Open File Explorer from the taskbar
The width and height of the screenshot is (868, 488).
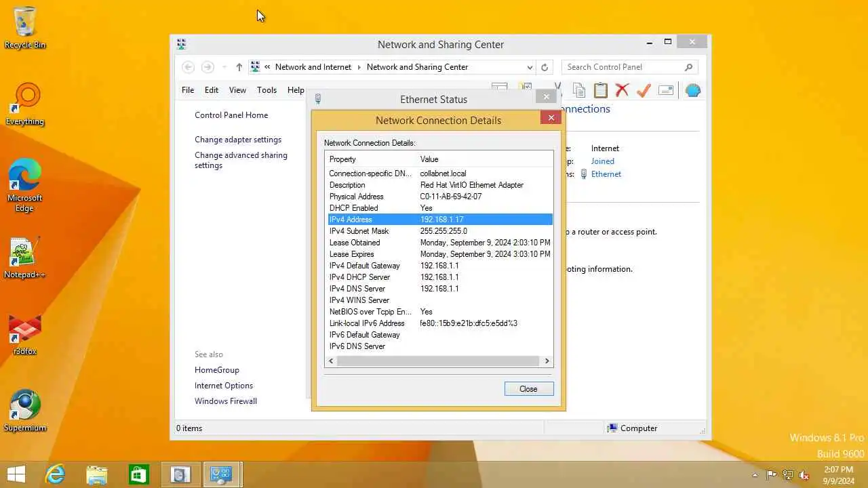96,474
